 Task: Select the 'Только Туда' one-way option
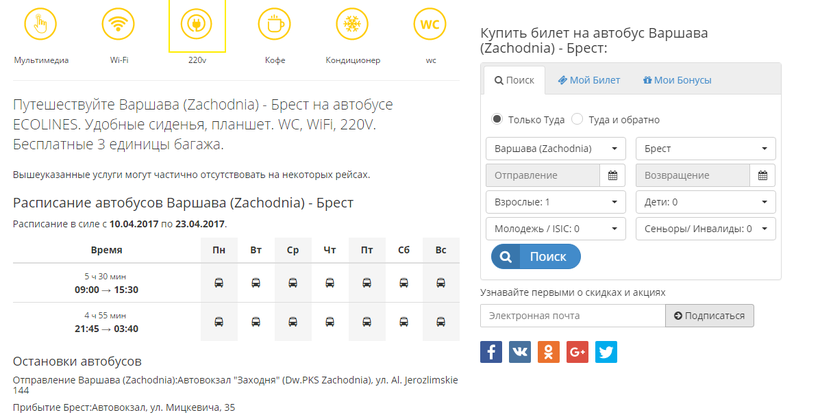tap(497, 120)
